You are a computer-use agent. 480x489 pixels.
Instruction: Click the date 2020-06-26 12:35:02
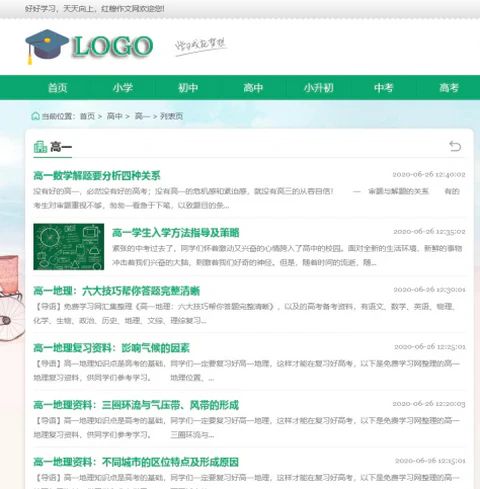click(429, 231)
